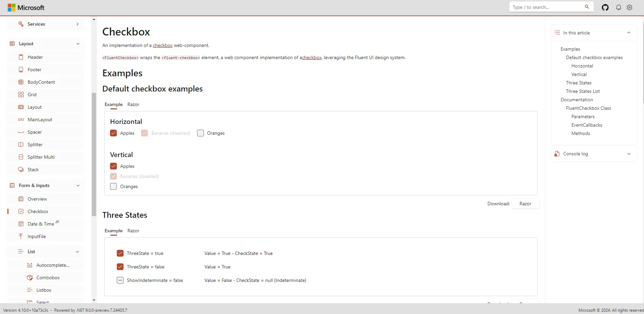This screenshot has height=314, width=644.
Task: Click the Header layout icon
Action: point(21,57)
